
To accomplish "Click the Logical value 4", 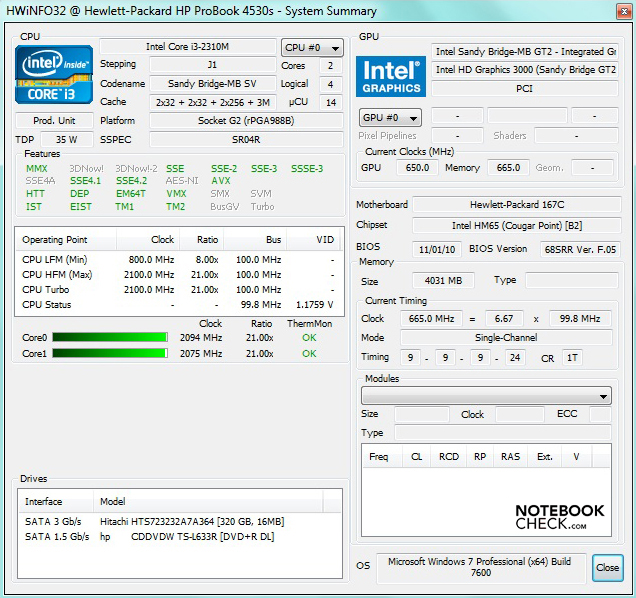I will 331,84.
